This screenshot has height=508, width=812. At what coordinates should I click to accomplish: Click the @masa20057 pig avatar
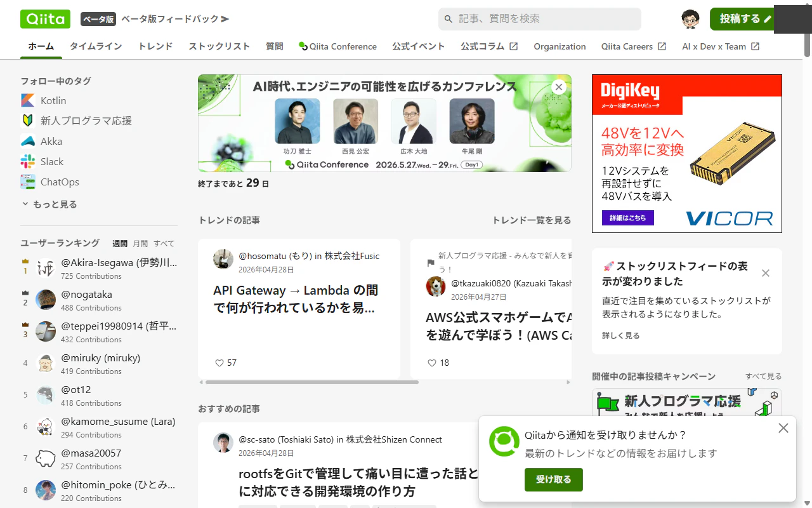pos(46,458)
